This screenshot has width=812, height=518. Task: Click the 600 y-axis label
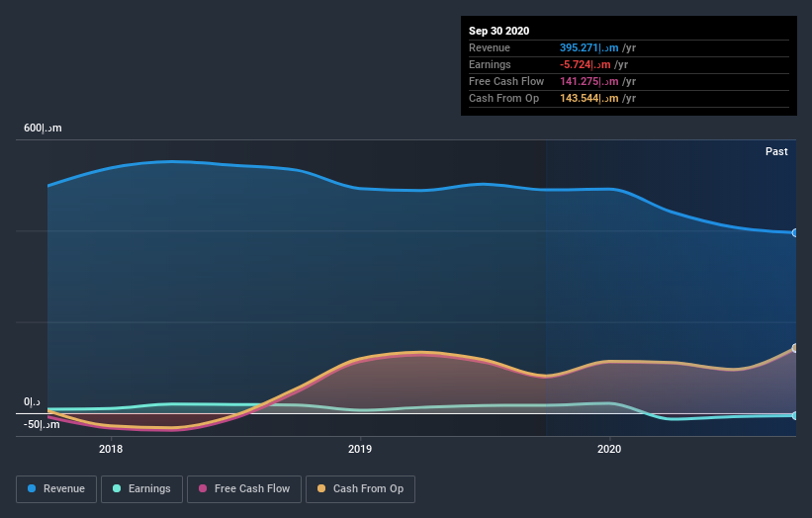pyautogui.click(x=43, y=128)
